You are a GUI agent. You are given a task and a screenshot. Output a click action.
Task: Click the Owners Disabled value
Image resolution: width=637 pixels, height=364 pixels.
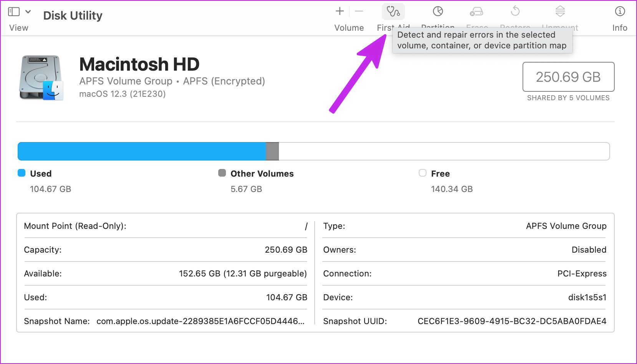589,250
